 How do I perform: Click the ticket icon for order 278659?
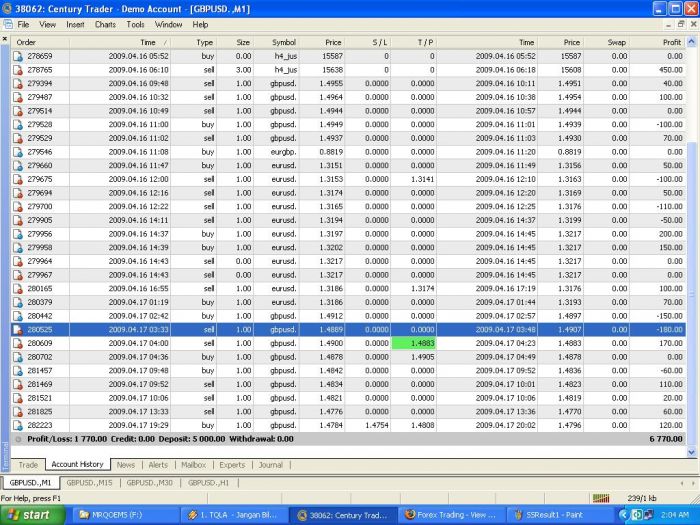18,57
